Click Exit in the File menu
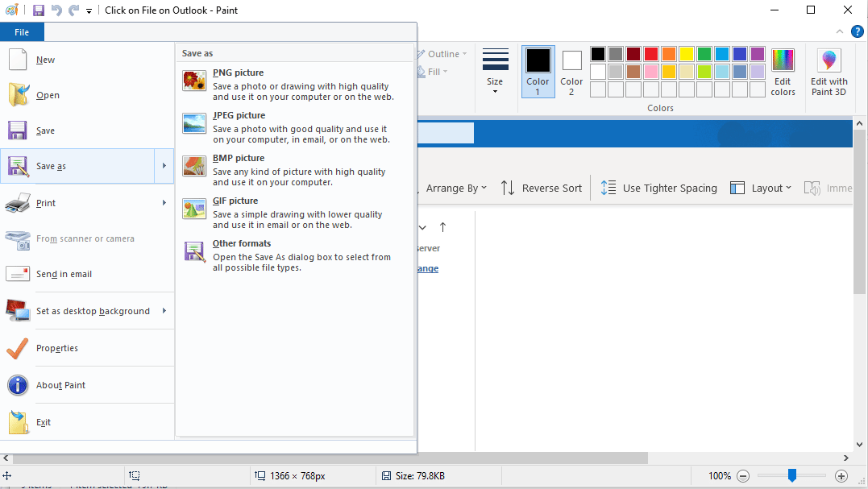 tap(87, 422)
